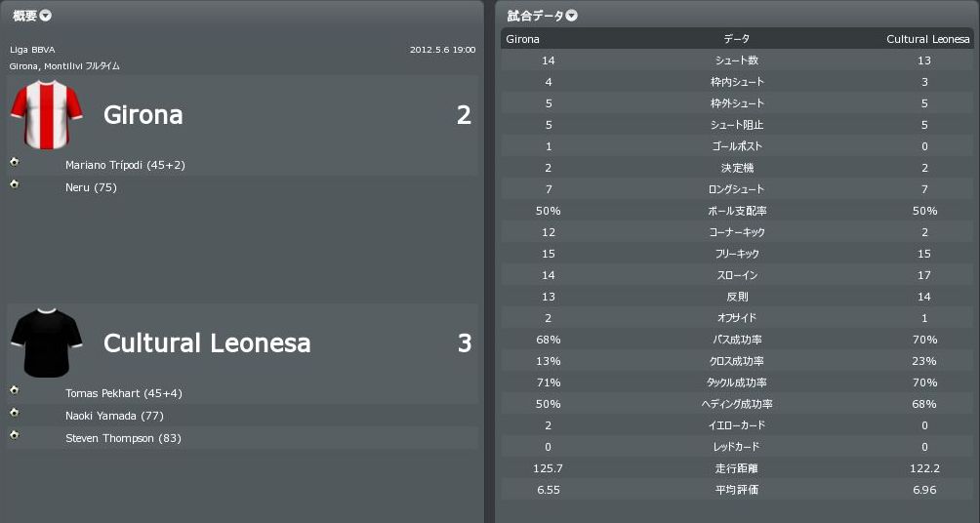Open Girona team name link

click(x=143, y=115)
